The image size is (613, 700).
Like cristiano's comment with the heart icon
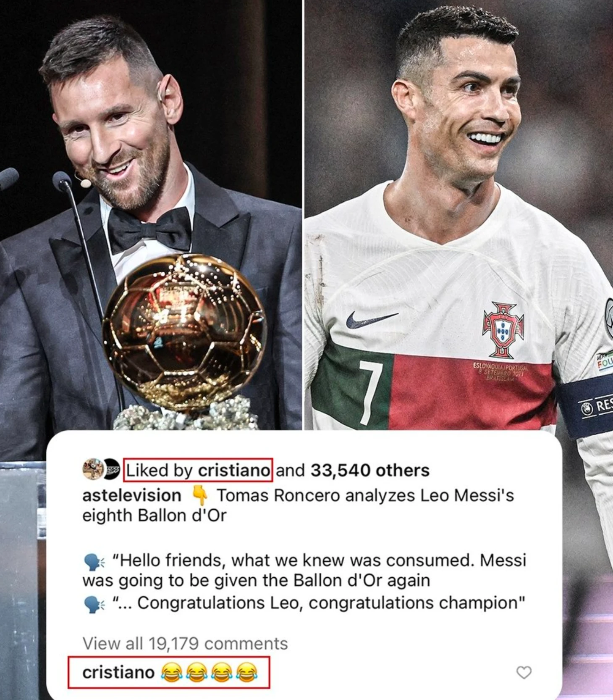[x=524, y=672]
